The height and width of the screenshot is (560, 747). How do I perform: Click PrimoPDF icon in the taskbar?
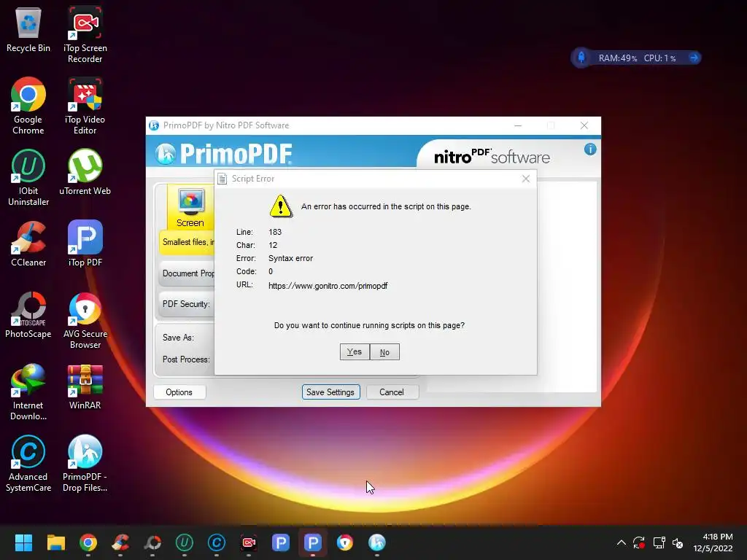click(x=377, y=542)
